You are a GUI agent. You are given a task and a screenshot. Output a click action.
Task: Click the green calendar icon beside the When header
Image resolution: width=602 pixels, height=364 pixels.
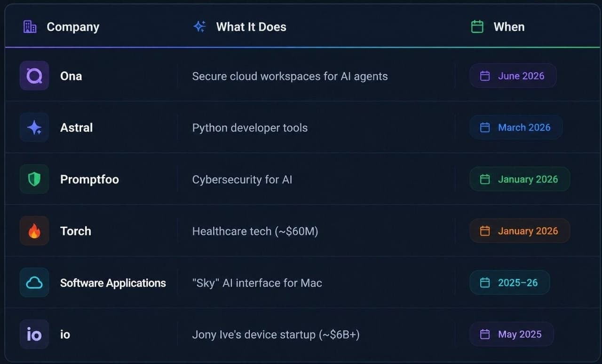pyautogui.click(x=477, y=27)
